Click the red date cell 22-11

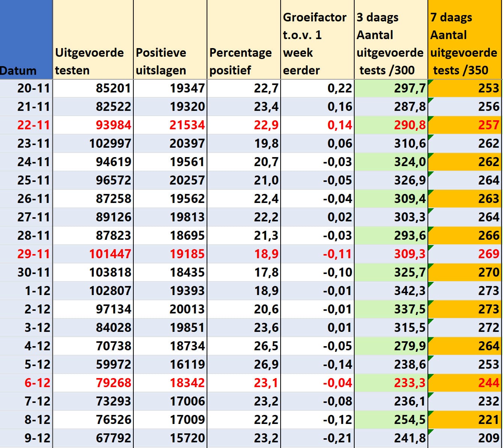(x=26, y=125)
